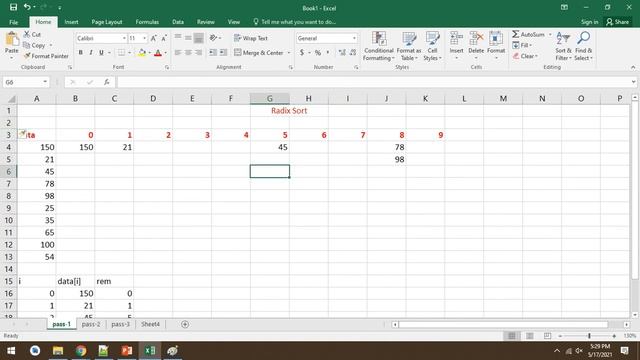The image size is (640, 360).
Task: Open the Font Color dropdown arrow
Action: click(165, 53)
